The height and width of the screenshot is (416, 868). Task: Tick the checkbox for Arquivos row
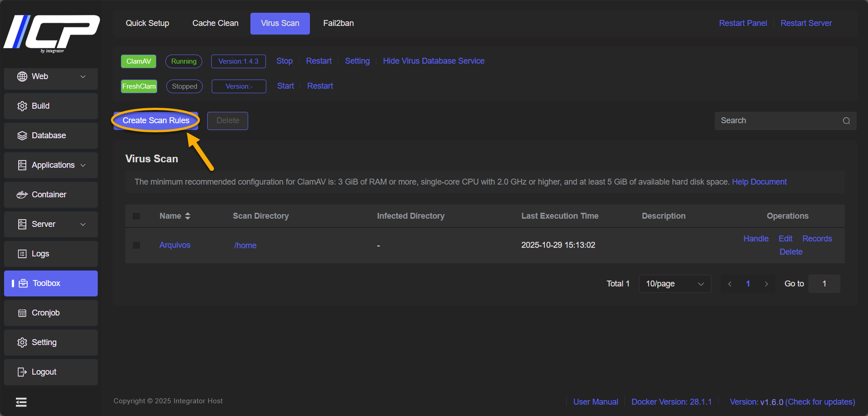(136, 245)
